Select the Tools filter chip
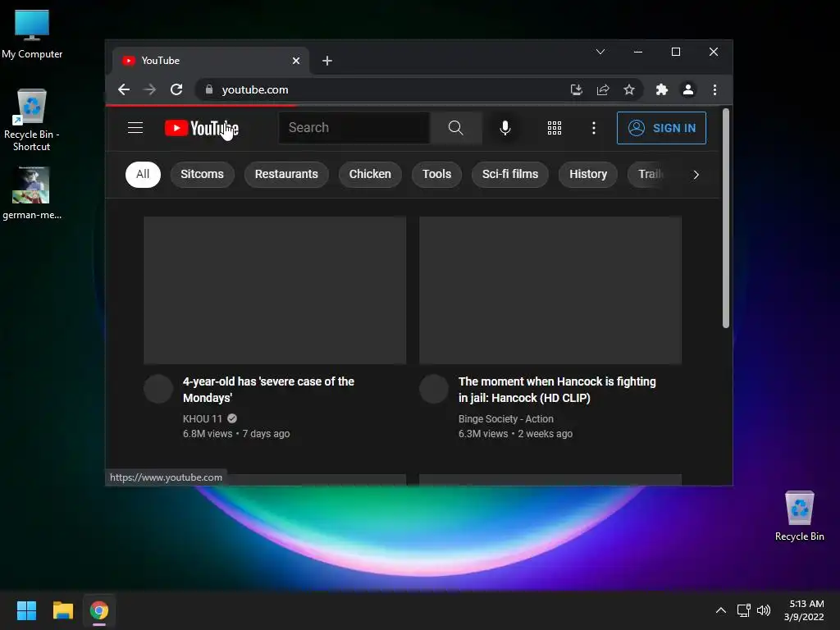The width and height of the screenshot is (840, 630). tap(436, 174)
